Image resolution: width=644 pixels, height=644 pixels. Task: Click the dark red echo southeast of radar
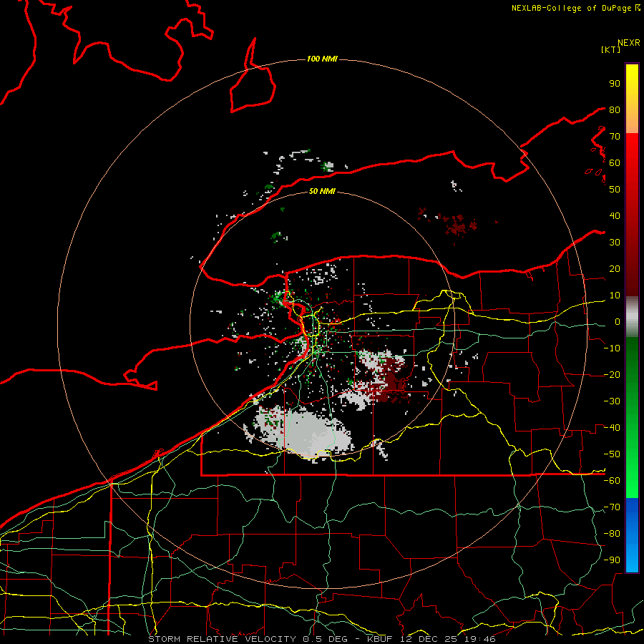[x=389, y=382]
